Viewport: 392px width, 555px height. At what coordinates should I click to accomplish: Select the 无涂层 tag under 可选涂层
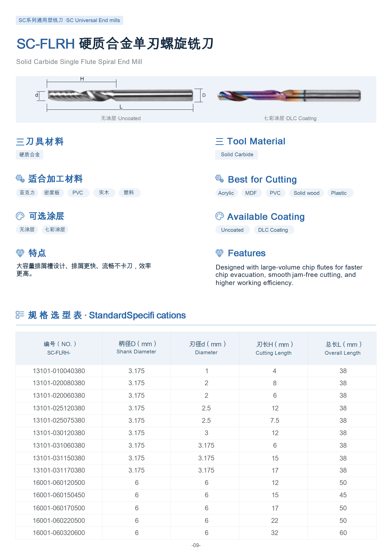tap(27, 229)
